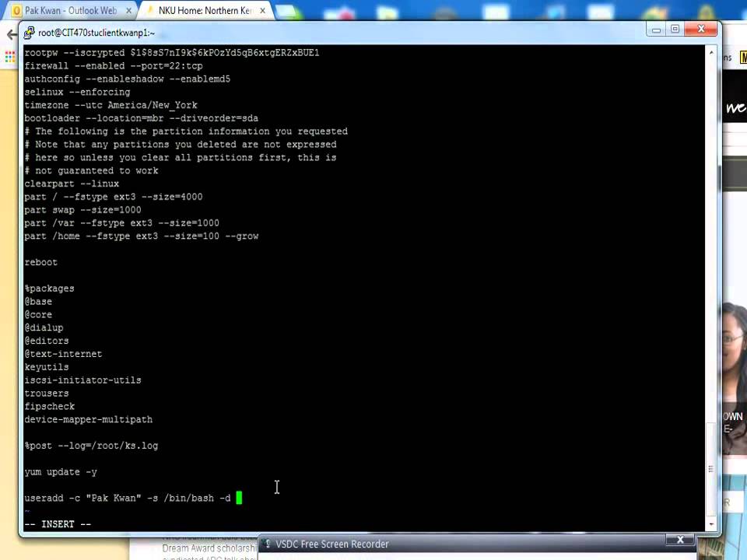The height and width of the screenshot is (560, 747).
Task: Click the 'yum update -y' line
Action: [x=61, y=472]
